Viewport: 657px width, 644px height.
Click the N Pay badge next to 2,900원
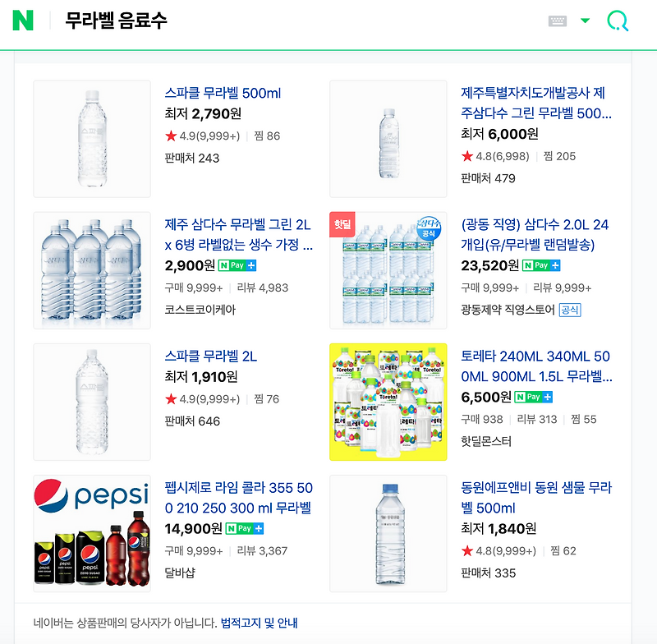(237, 265)
